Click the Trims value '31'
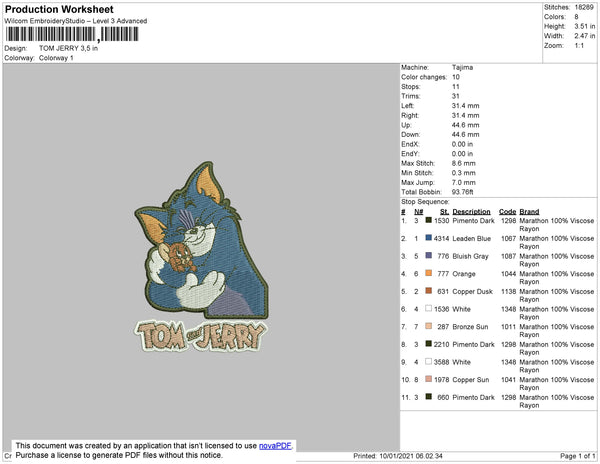 pyautogui.click(x=455, y=96)
